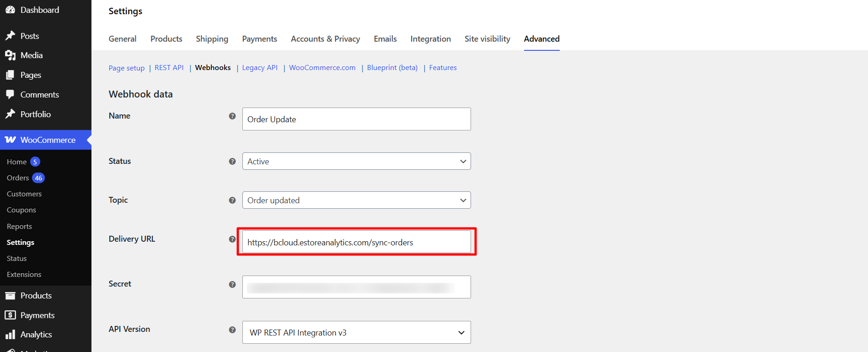Click the Delivery URL input field

356,242
